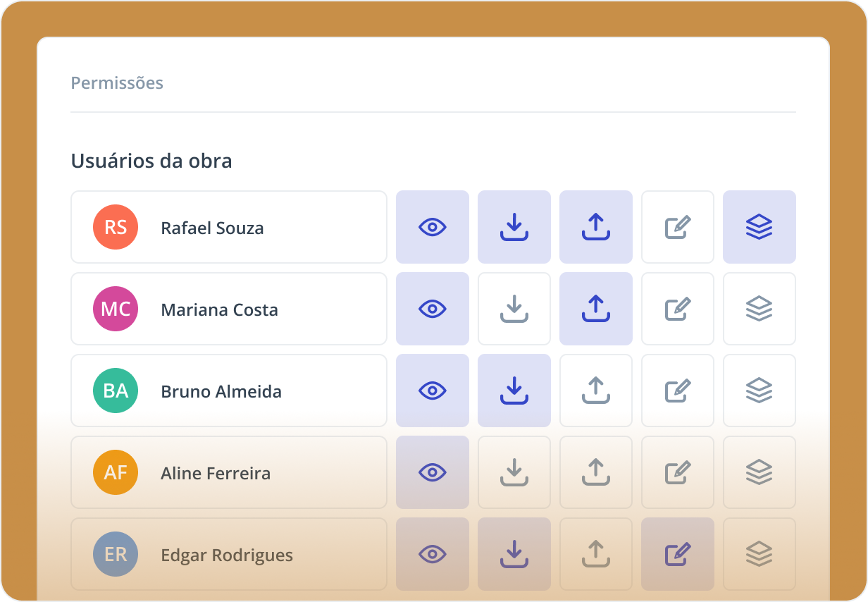This screenshot has height=602, width=868.
Task: Toggle view permission for Mariana Costa
Action: 433,309
